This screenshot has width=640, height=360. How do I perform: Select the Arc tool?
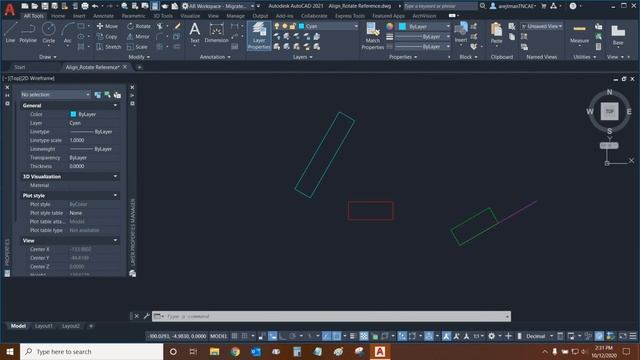pyautogui.click(x=67, y=33)
